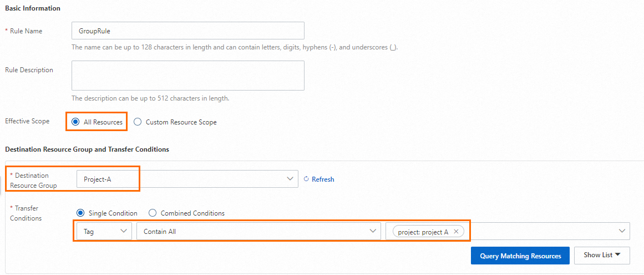This screenshot has height=275, width=644.
Task: Select Single Condition radio button
Action: coord(80,213)
